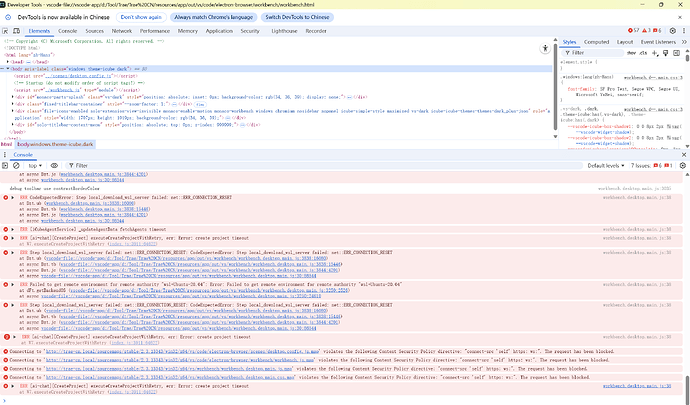Screen dimensions: 690x405
Task: Click the yellow warning count 3 indicator
Action: pos(646,30)
